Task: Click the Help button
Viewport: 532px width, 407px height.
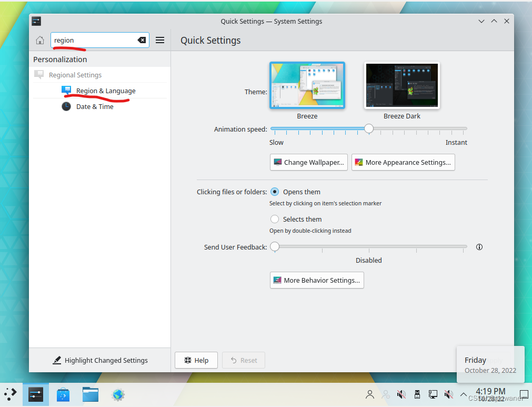Action: 196,360
